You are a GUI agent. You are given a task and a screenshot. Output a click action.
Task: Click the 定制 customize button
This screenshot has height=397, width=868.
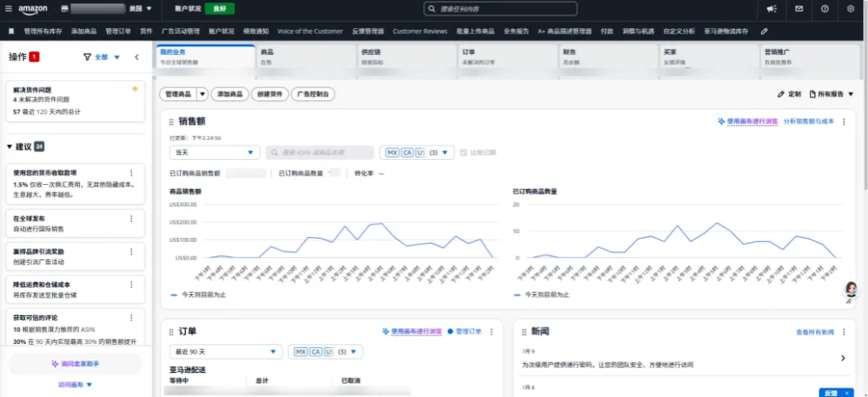(789, 94)
